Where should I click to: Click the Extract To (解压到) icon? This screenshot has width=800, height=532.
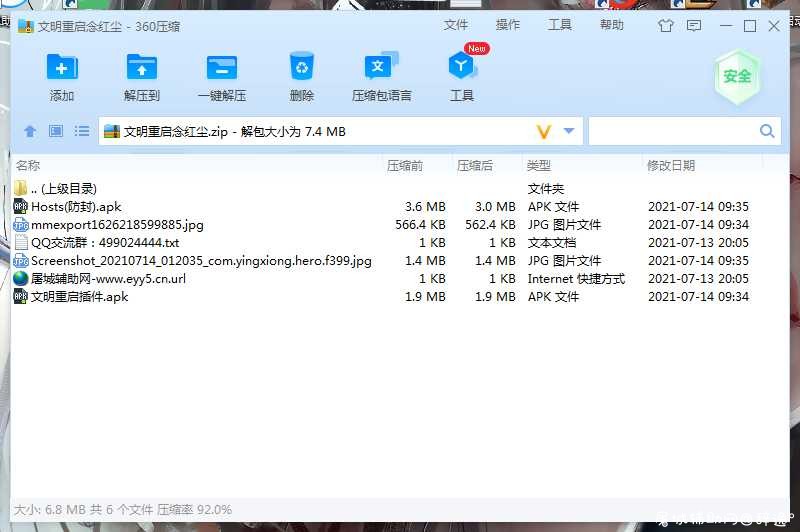pos(142,67)
